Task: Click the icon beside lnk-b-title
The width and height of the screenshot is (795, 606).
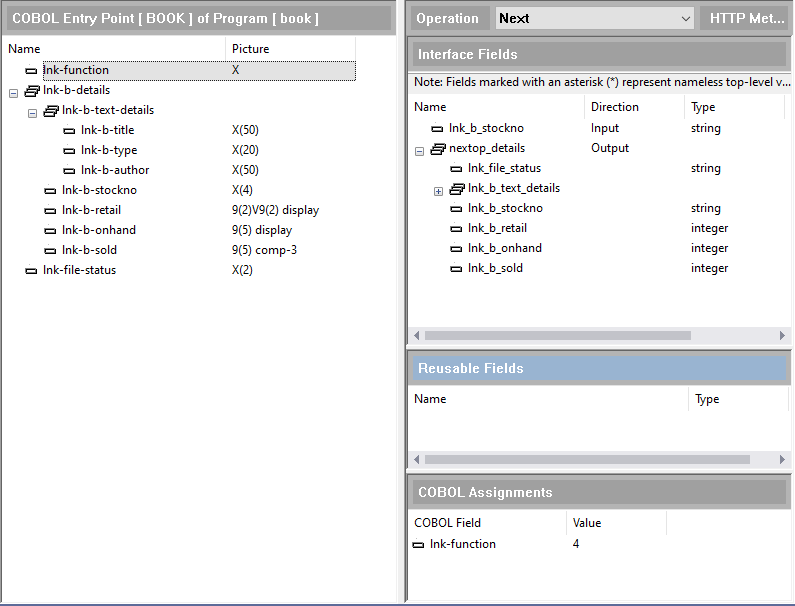Action: [69, 131]
